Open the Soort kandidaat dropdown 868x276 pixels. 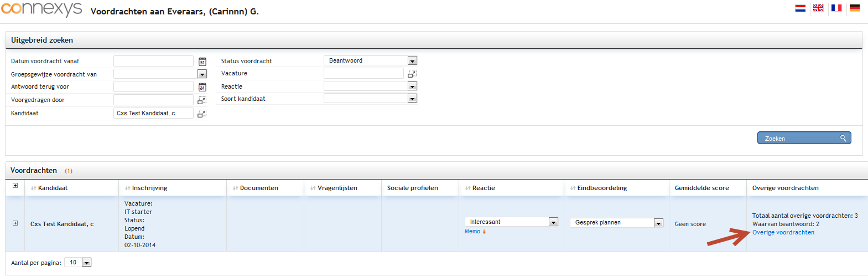370,99
